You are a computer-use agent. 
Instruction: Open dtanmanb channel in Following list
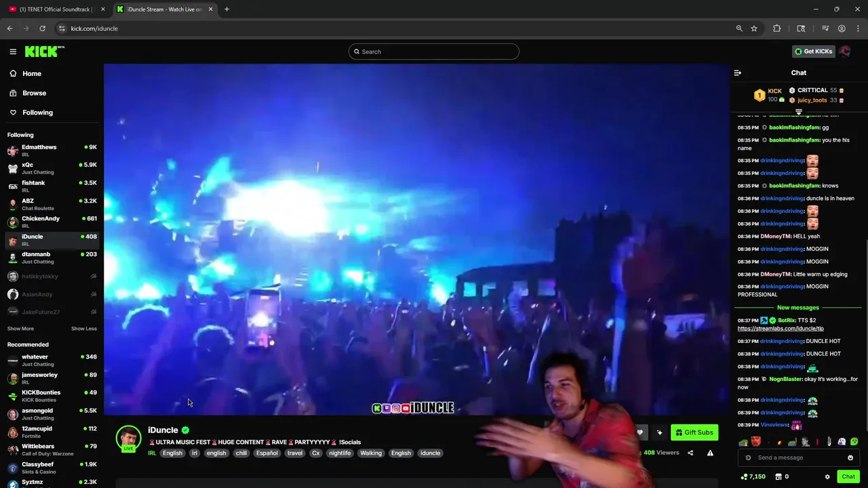point(52,258)
